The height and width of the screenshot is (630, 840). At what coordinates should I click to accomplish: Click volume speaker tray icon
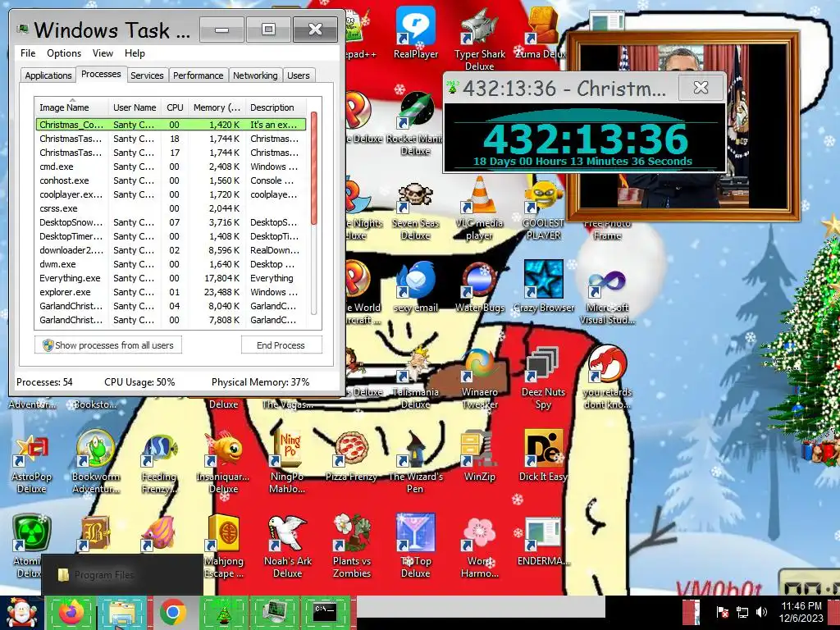(761, 612)
